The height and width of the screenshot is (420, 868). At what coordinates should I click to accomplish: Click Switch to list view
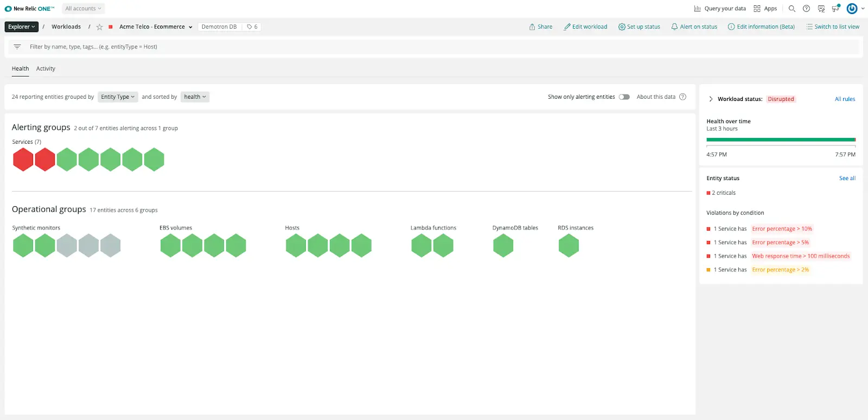[x=833, y=27]
